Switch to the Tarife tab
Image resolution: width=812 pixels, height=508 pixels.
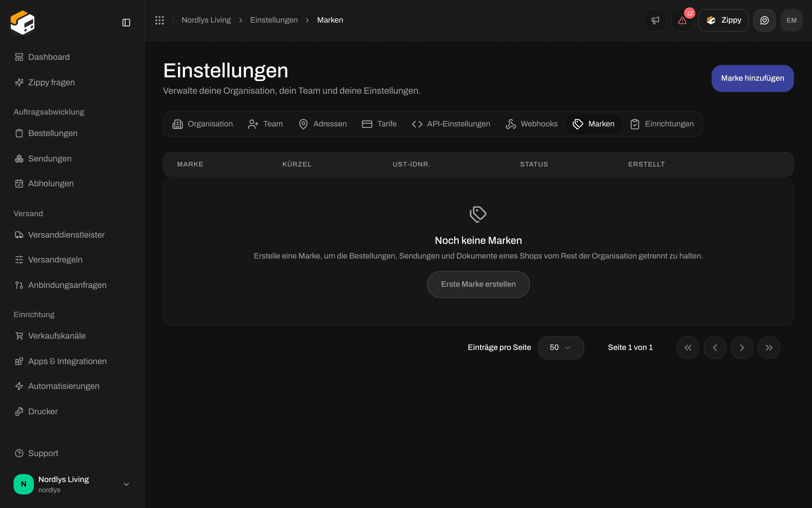379,124
